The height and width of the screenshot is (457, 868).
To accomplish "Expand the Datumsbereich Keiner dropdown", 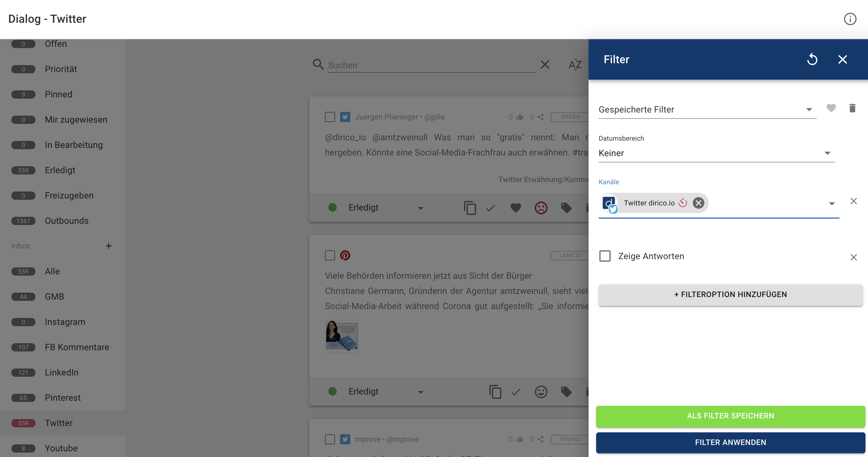I will 828,153.
